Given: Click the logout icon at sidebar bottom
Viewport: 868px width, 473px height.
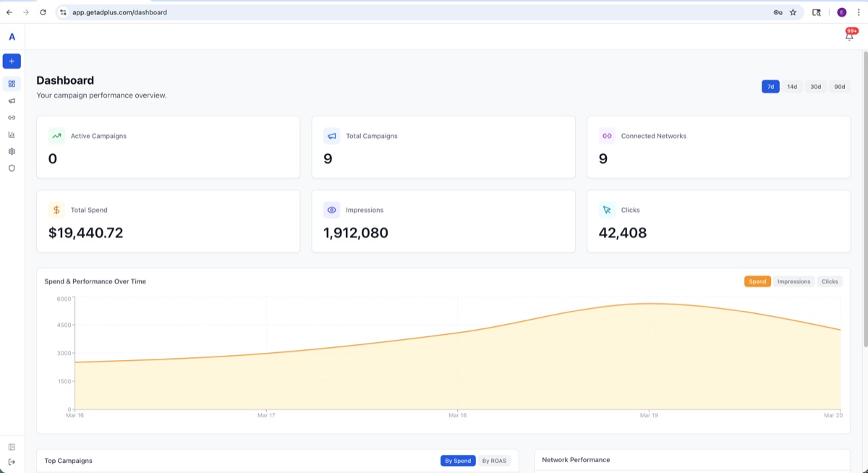Looking at the screenshot, I should tap(12, 462).
